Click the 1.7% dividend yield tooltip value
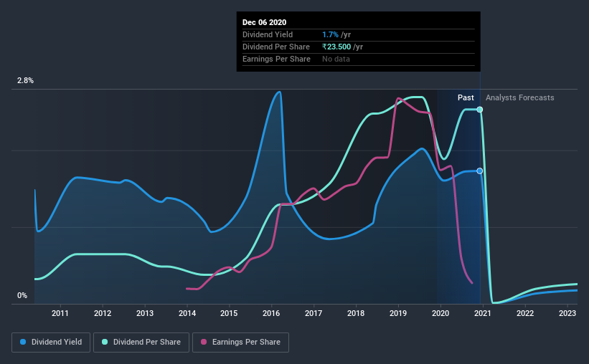Viewport: 589px width, 364px height. click(x=330, y=34)
